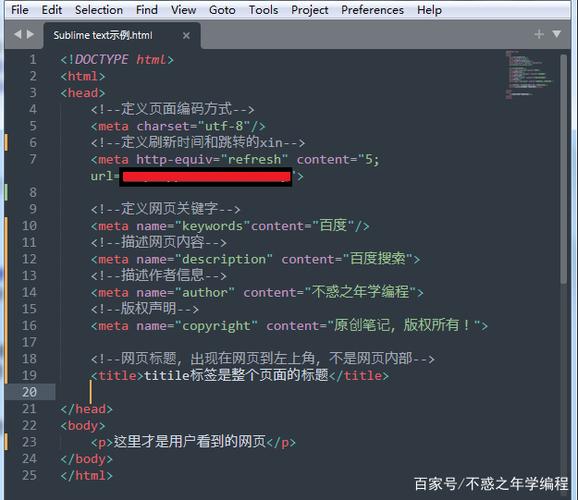578x500 pixels.
Task: Click the comment 版权声明
Action: pyautogui.click(x=145, y=309)
